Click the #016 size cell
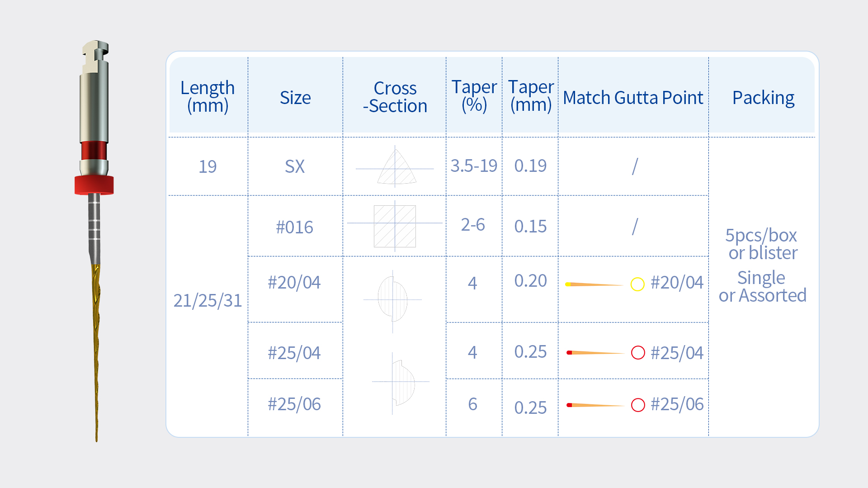 pyautogui.click(x=295, y=227)
